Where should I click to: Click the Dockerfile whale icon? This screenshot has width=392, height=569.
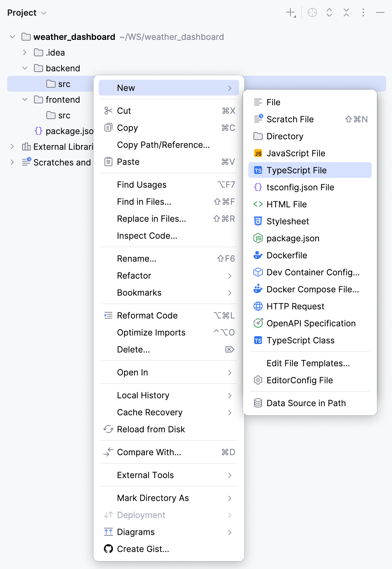click(x=258, y=255)
